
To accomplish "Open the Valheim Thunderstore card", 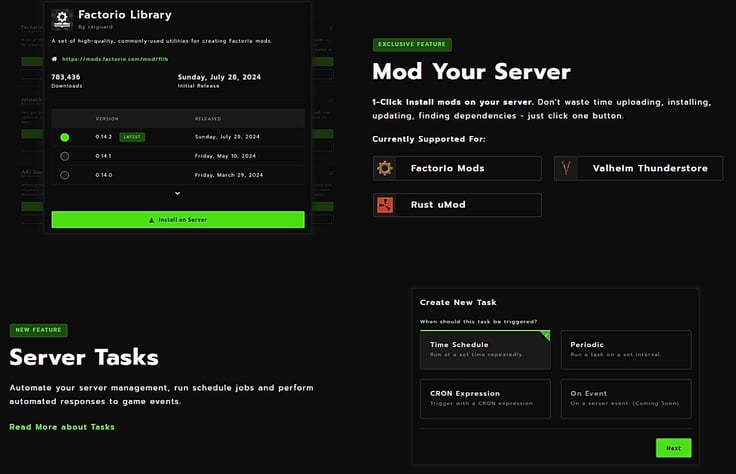I will click(x=638, y=168).
